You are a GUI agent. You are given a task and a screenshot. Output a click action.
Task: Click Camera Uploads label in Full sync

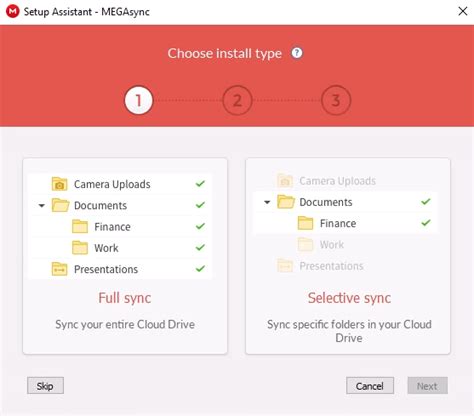[x=112, y=184]
